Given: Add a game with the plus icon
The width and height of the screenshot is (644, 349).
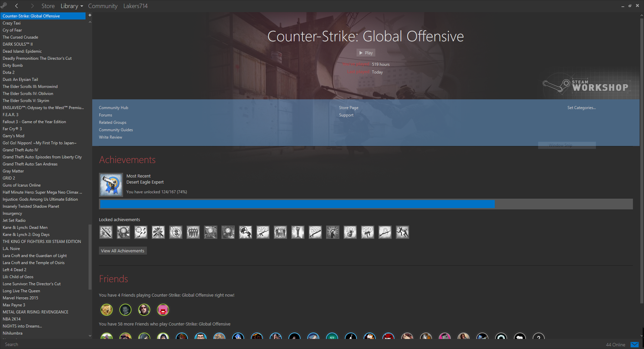Looking at the screenshot, I should pos(90,15).
